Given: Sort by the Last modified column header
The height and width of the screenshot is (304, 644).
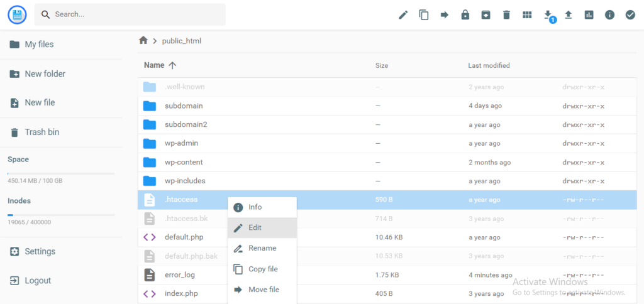Looking at the screenshot, I should click(489, 65).
